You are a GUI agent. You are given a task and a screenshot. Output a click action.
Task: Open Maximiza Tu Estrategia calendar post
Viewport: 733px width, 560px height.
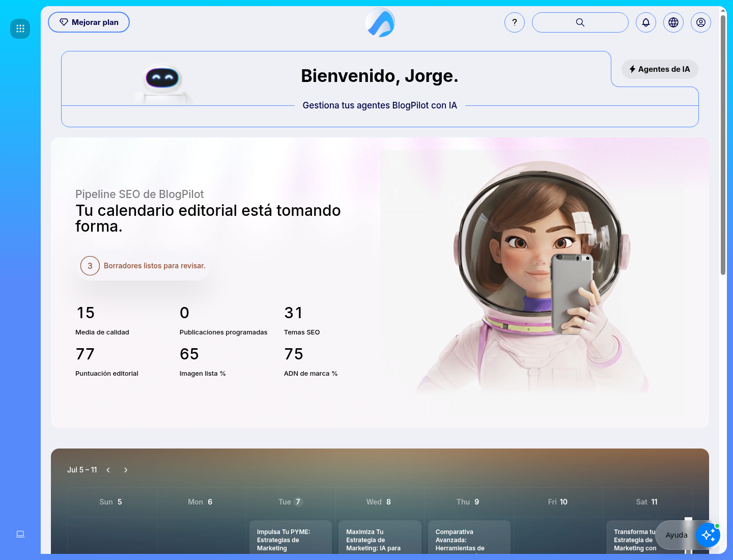(x=380, y=538)
